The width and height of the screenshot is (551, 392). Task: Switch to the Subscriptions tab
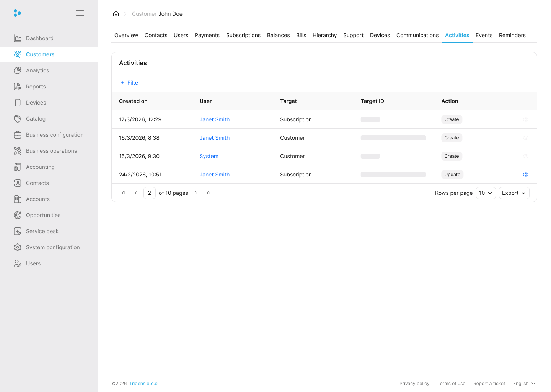243,35
